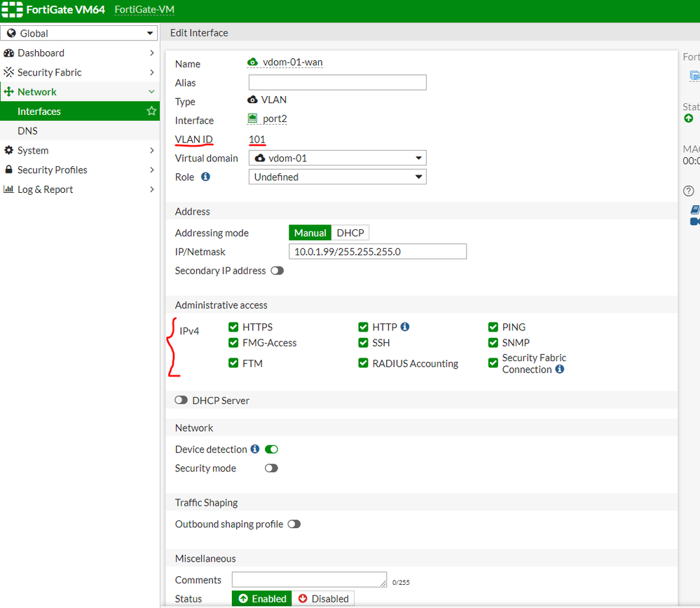
Task: Uncheck the HTTPS administrative access checkbox
Action: pos(233,327)
